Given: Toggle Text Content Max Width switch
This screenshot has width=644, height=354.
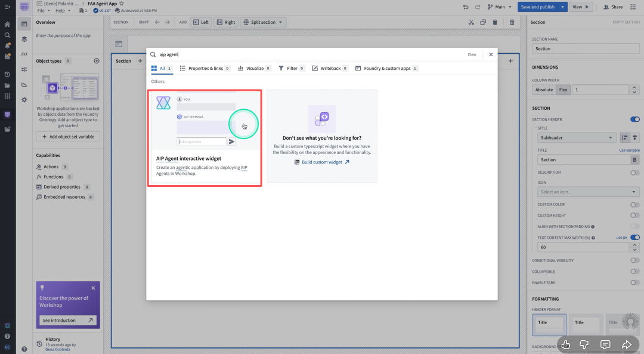Looking at the screenshot, I should [635, 237].
